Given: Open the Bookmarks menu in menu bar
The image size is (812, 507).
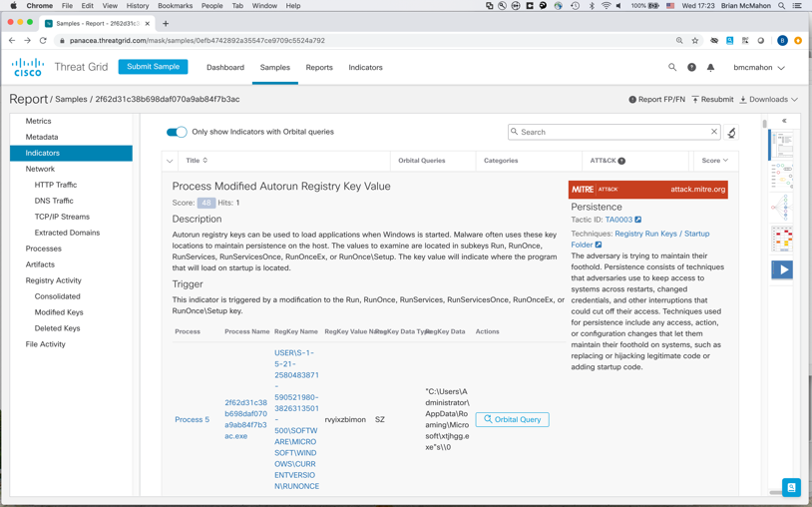Looking at the screenshot, I should [x=176, y=6].
